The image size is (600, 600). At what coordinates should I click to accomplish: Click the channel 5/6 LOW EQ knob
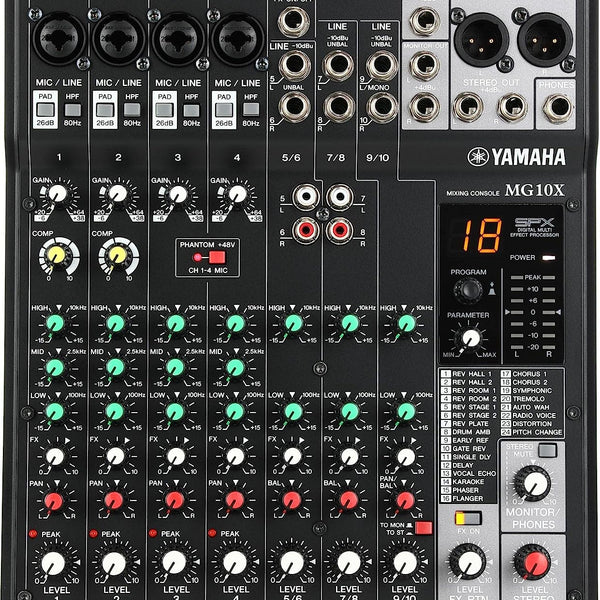pyautogui.click(x=294, y=411)
